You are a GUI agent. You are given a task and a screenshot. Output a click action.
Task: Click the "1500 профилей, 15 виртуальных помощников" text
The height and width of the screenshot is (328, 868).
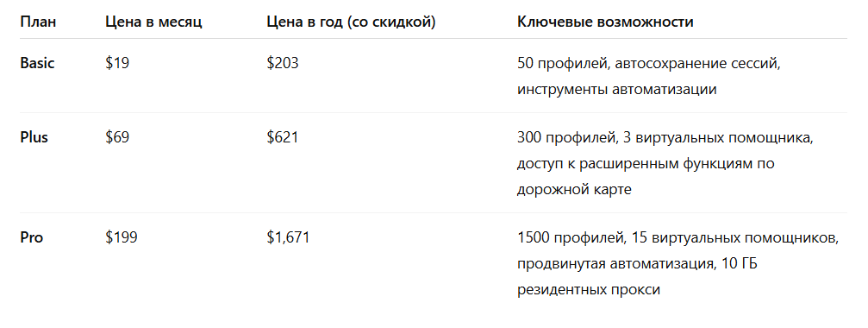click(x=679, y=237)
